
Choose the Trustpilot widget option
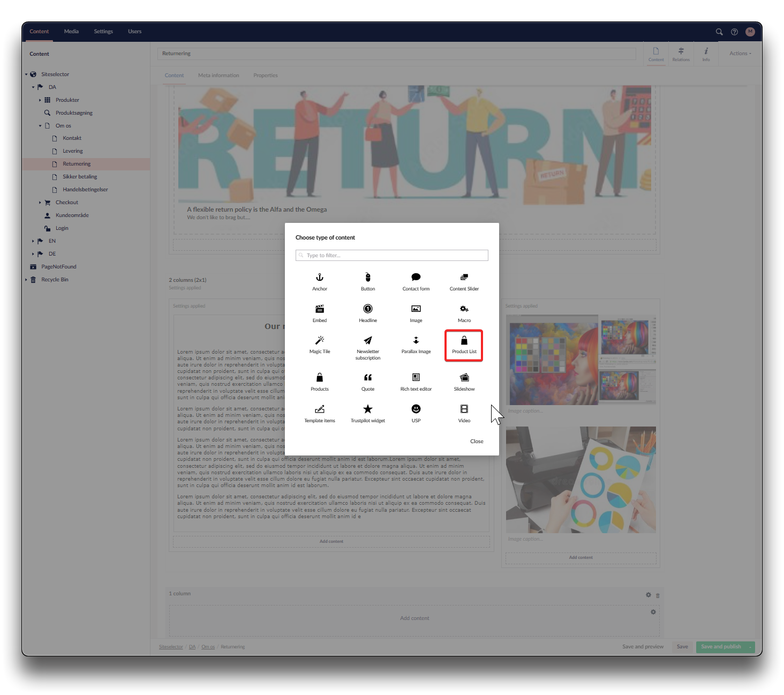368,414
